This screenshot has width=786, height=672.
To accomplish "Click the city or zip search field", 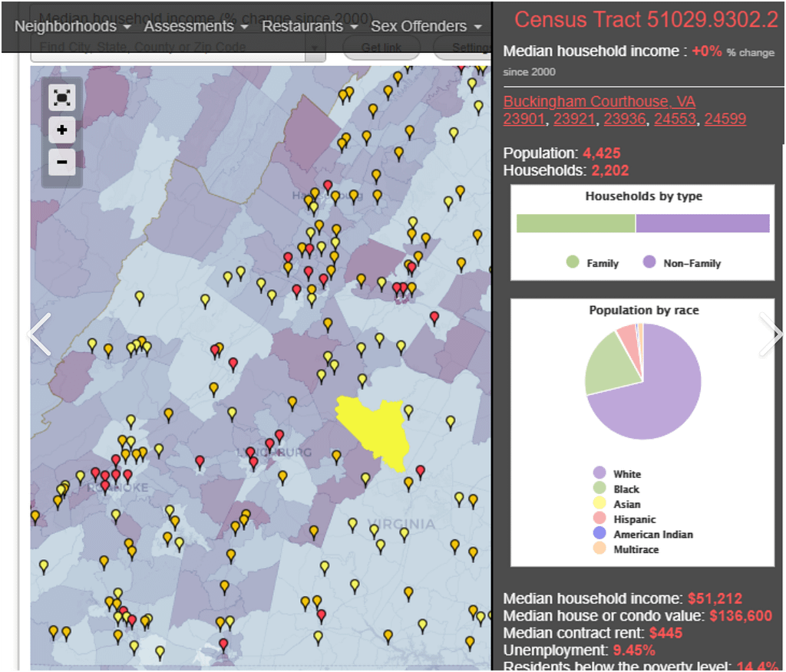I will (169, 48).
